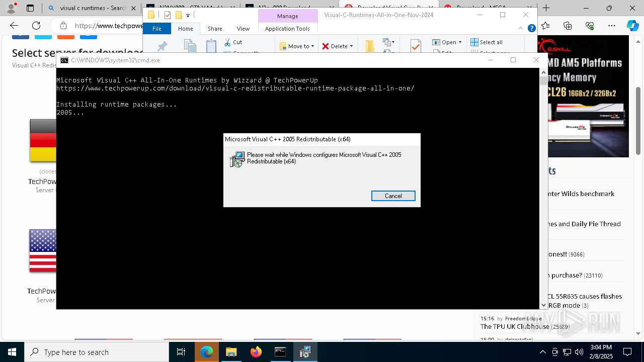Click the New folder icon in Explorer
644x362 pixels.
tap(370, 46)
